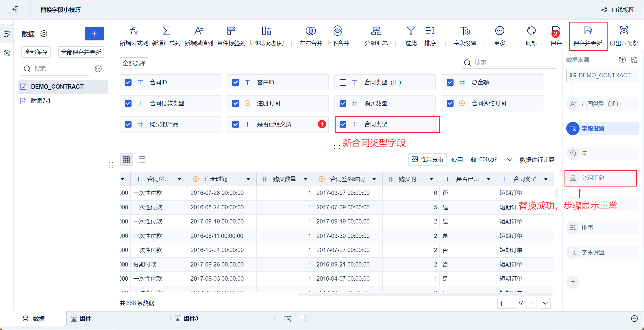644x330 pixels.
Task: Click 退出并预览 icon
Action: (x=624, y=31)
